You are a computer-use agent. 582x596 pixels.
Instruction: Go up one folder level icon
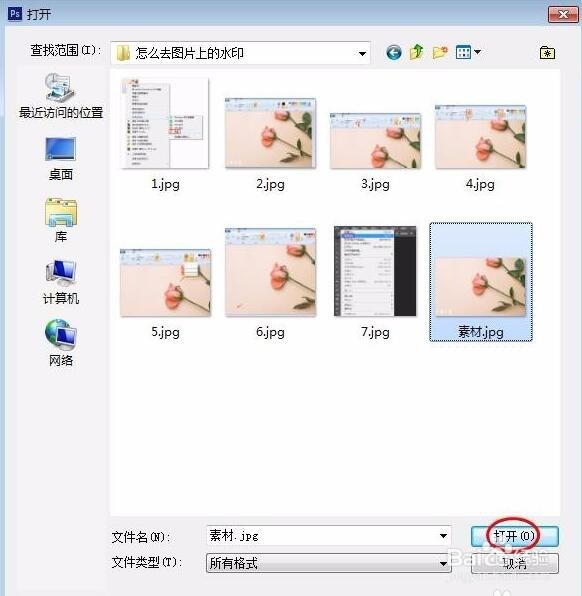tap(417, 52)
